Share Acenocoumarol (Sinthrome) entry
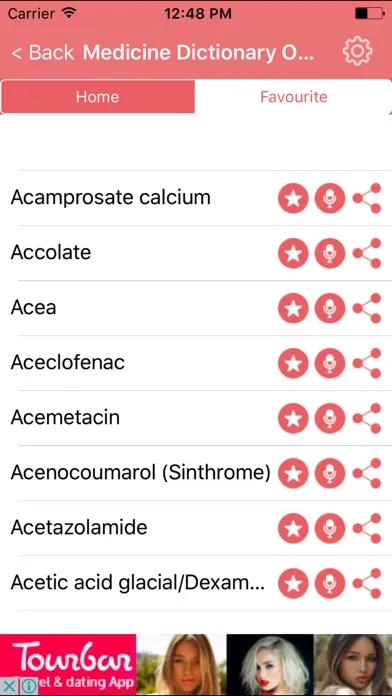 point(367,473)
